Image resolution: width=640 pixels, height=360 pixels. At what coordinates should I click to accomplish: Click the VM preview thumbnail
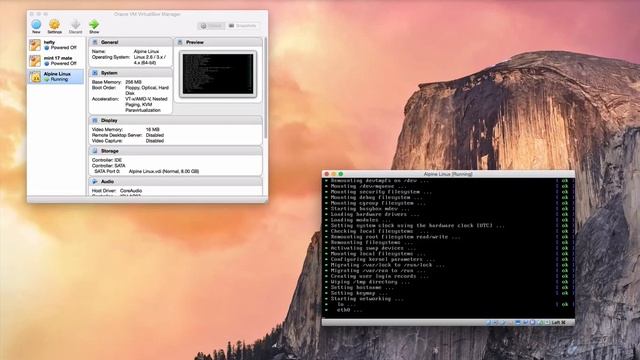(218, 74)
